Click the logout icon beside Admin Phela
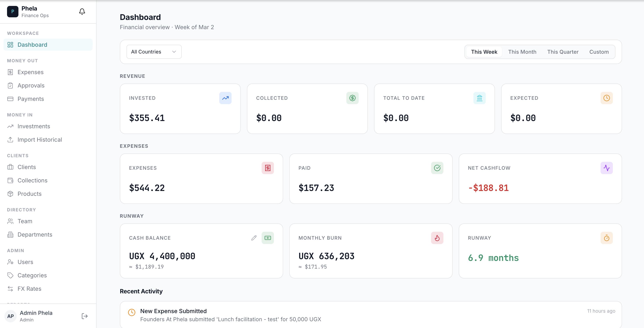Viewport: 644px width, 328px height. (x=85, y=316)
